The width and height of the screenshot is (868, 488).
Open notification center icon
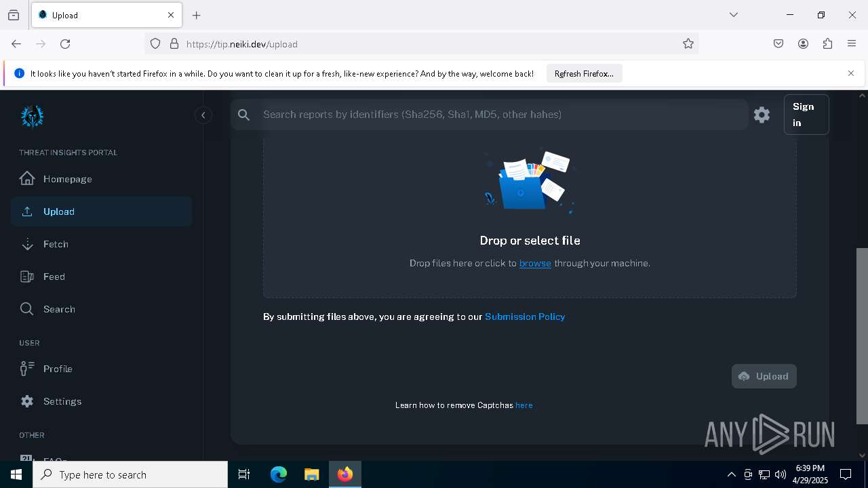click(x=846, y=474)
